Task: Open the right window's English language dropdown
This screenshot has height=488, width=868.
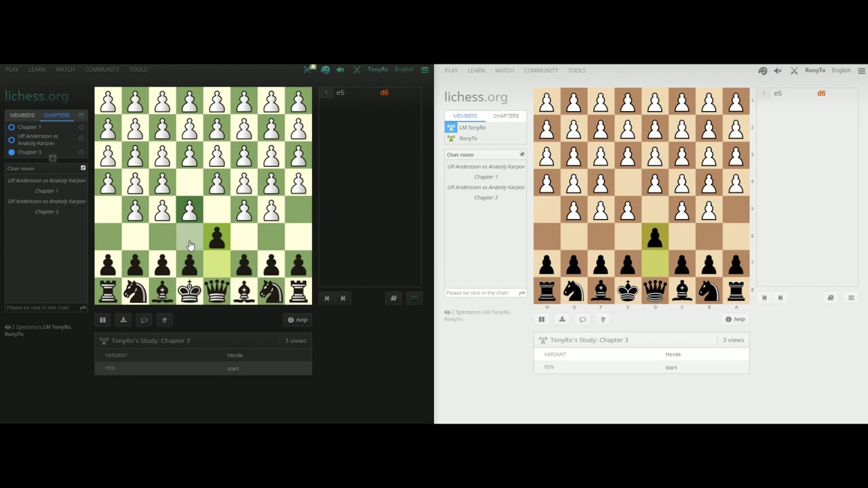Action: tap(841, 70)
